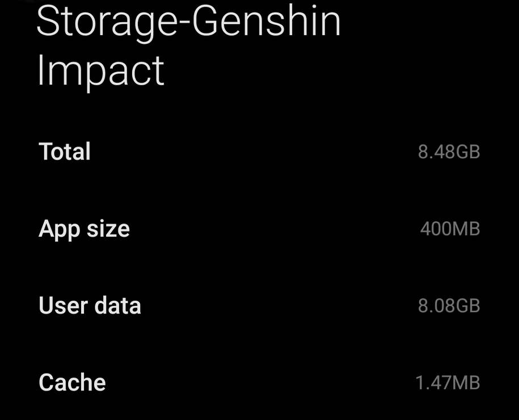Click the word Genshin in title
The width and height of the screenshot is (519, 420).
click(267, 23)
